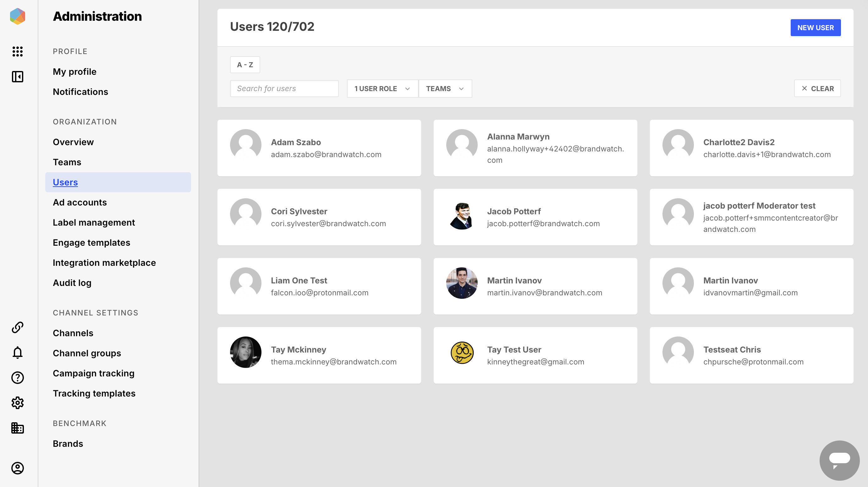Clear the applied filters
The width and height of the screenshot is (868, 487).
pos(817,88)
